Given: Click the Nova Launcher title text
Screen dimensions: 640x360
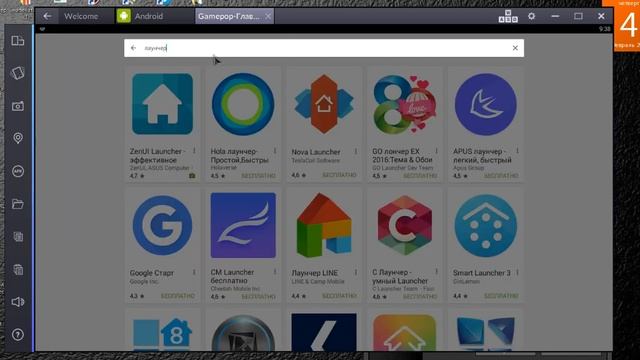Looking at the screenshot, I should pos(316,152).
